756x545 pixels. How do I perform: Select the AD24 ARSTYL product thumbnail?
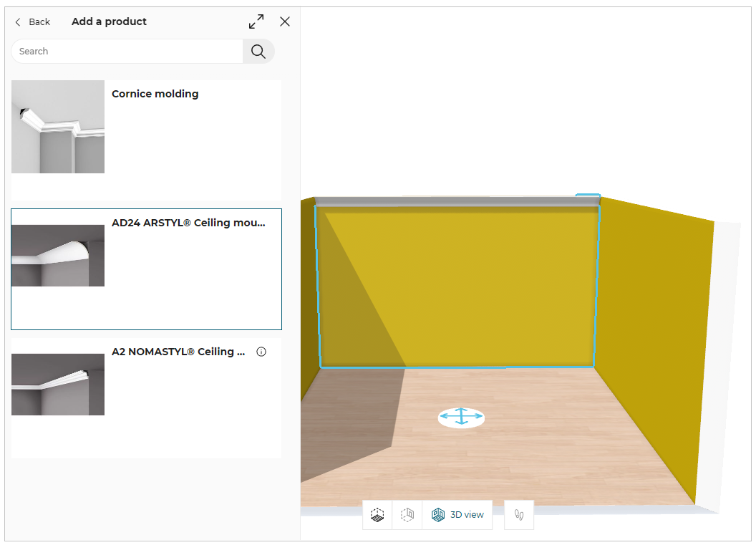(58, 256)
